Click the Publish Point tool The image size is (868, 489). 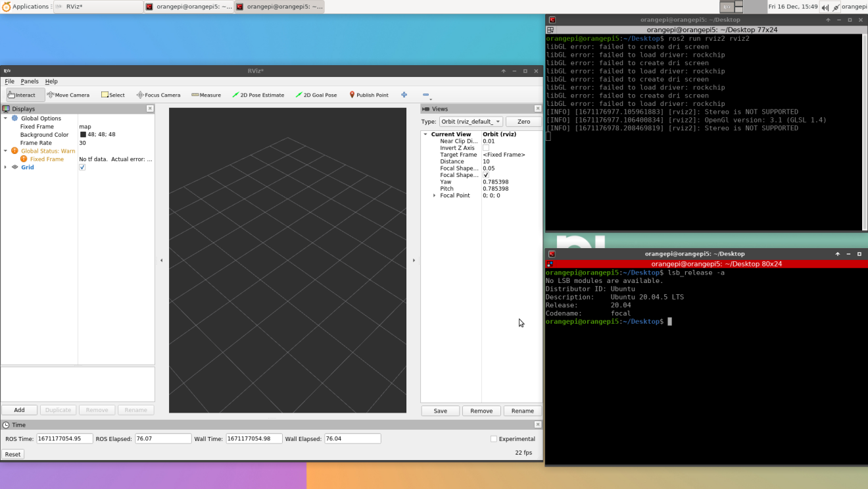pos(368,95)
